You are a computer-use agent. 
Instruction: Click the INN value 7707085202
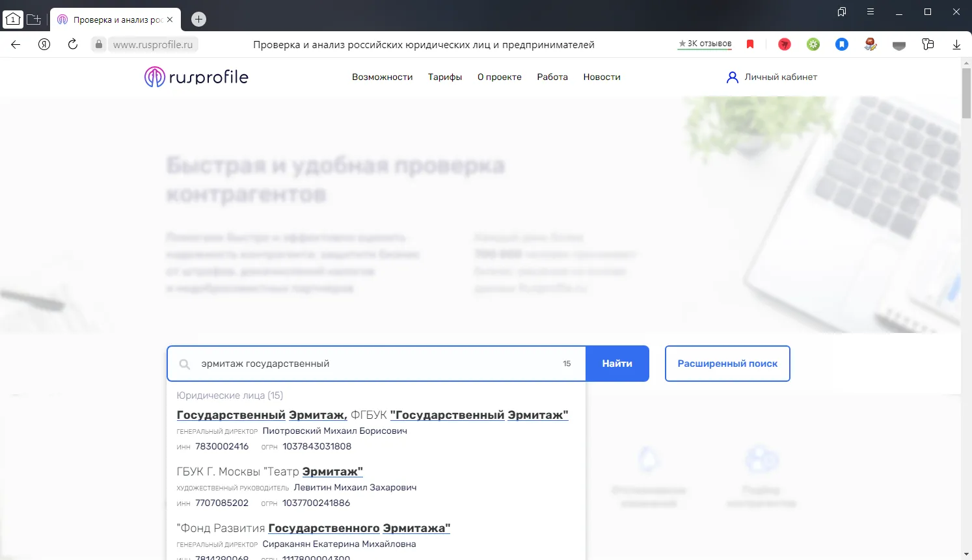click(222, 503)
